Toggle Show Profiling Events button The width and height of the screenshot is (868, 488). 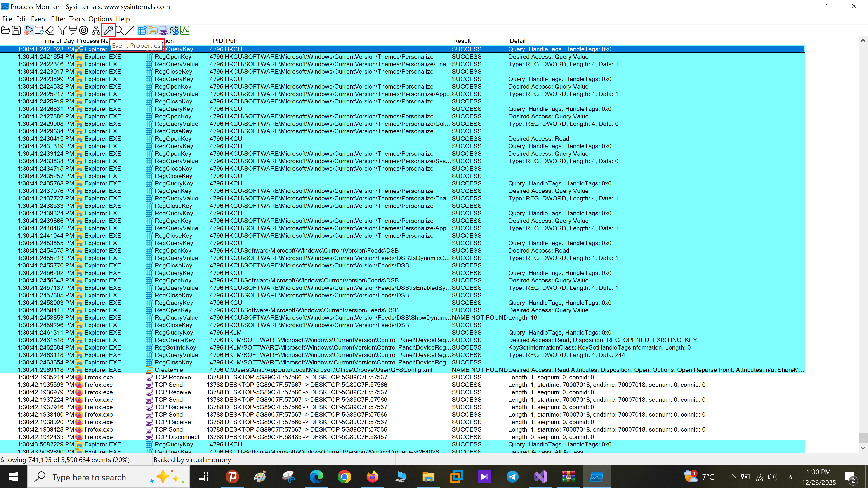(185, 30)
